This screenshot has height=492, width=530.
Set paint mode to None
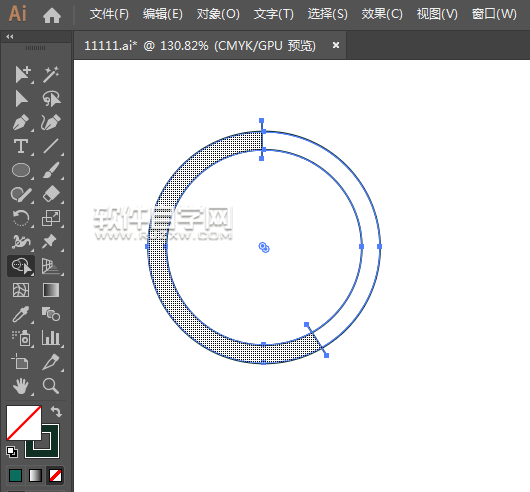[x=55, y=475]
